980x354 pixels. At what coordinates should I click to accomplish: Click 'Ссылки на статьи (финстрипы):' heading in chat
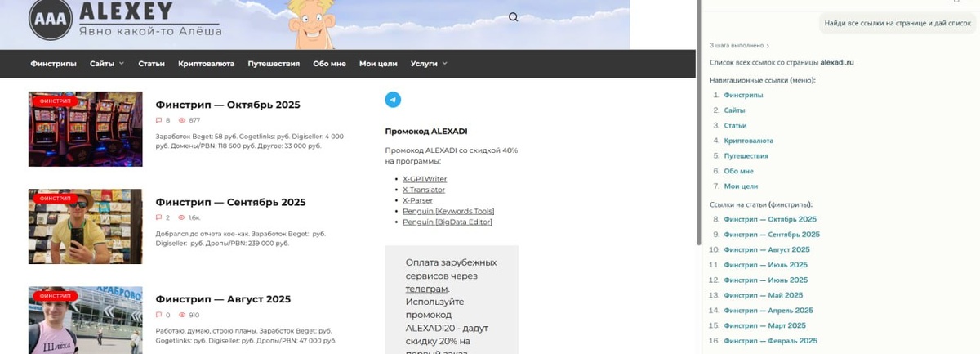[761, 204]
